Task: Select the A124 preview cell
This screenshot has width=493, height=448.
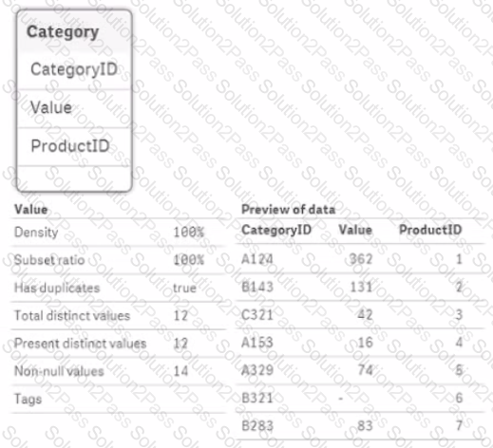Action: [257, 259]
